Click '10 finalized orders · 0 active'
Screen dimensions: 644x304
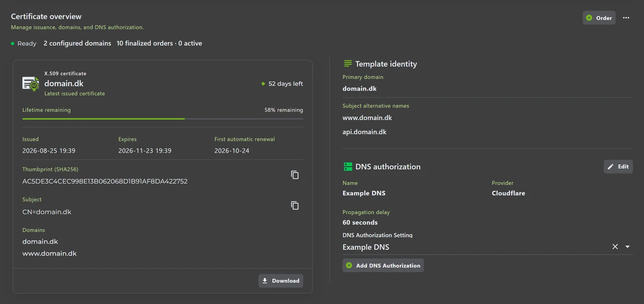159,44
